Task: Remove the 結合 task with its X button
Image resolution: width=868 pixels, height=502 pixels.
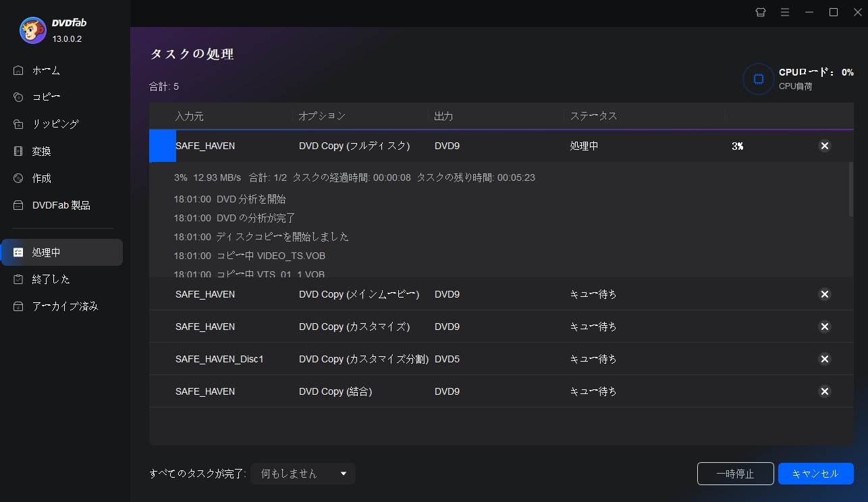Action: [x=824, y=391]
